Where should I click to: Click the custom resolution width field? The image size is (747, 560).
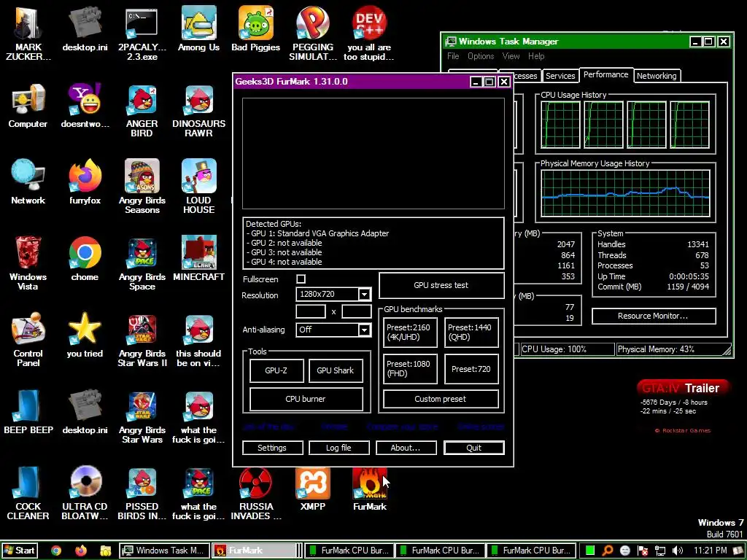pyautogui.click(x=311, y=311)
